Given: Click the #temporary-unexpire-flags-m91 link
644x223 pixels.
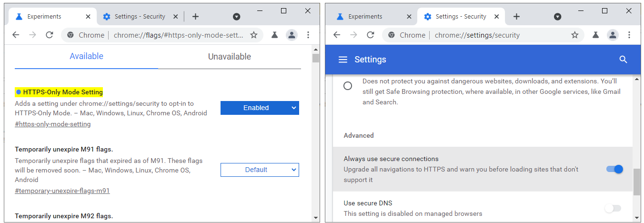Looking at the screenshot, I should coord(62,191).
